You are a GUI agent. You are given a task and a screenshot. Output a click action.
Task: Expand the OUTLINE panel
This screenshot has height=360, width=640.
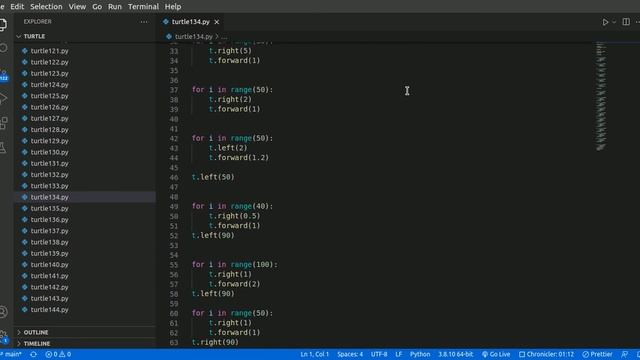(x=85, y=332)
